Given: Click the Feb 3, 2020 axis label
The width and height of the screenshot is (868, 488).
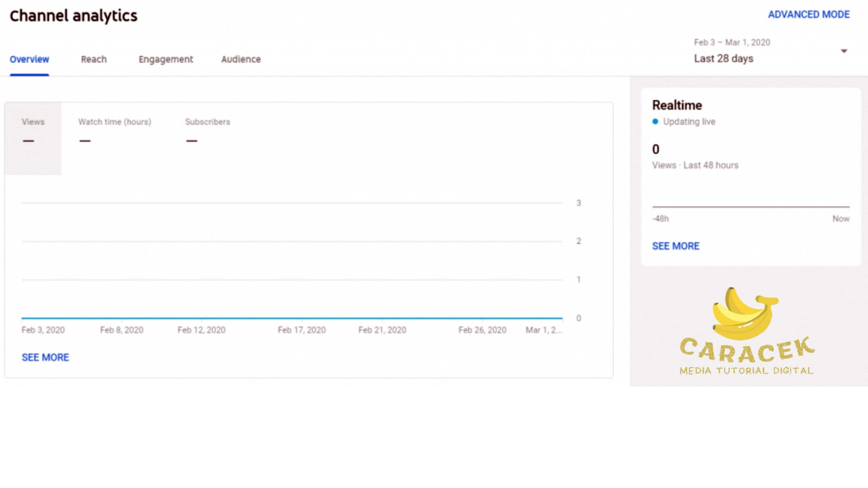Looking at the screenshot, I should point(43,330).
